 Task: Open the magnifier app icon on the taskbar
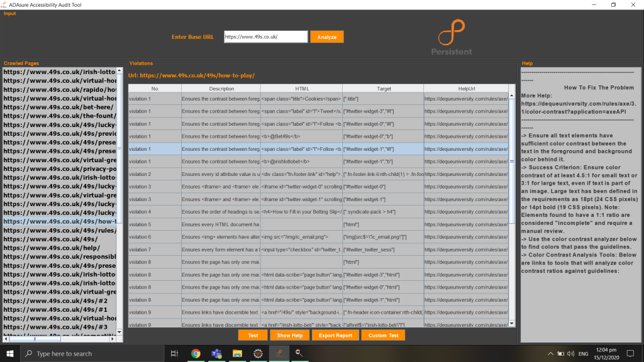click(x=299, y=353)
